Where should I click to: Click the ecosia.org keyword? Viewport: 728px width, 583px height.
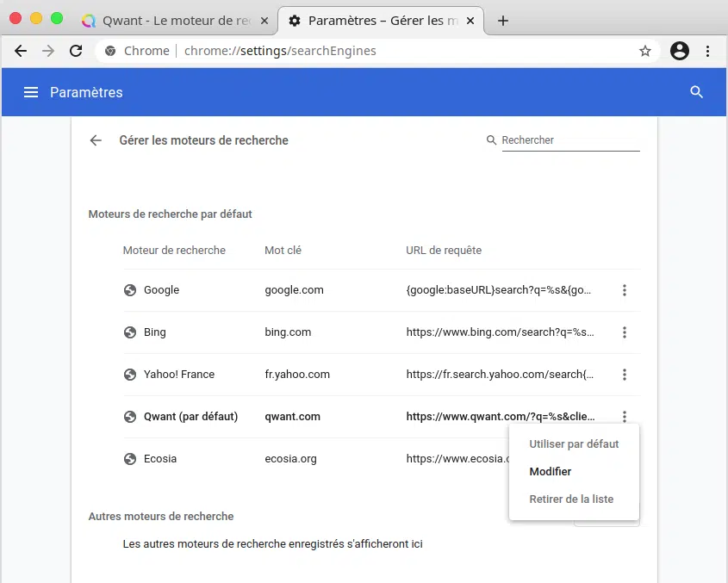pos(290,459)
